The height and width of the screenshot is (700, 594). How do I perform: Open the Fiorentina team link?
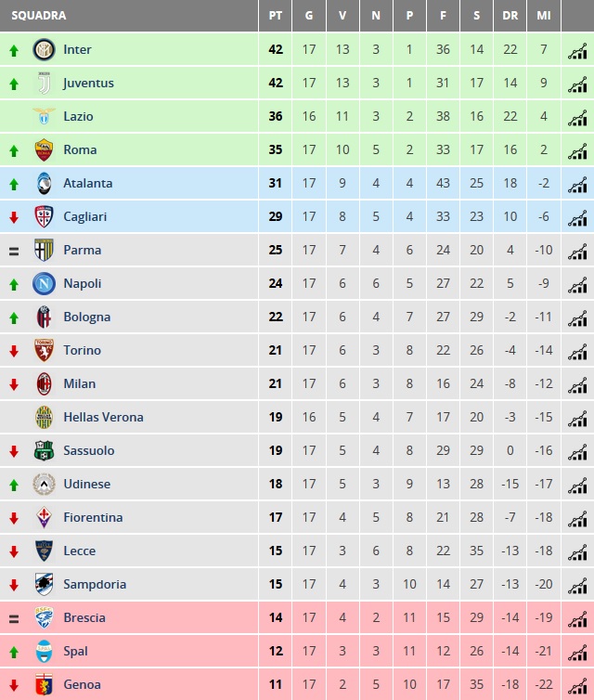[93, 517]
